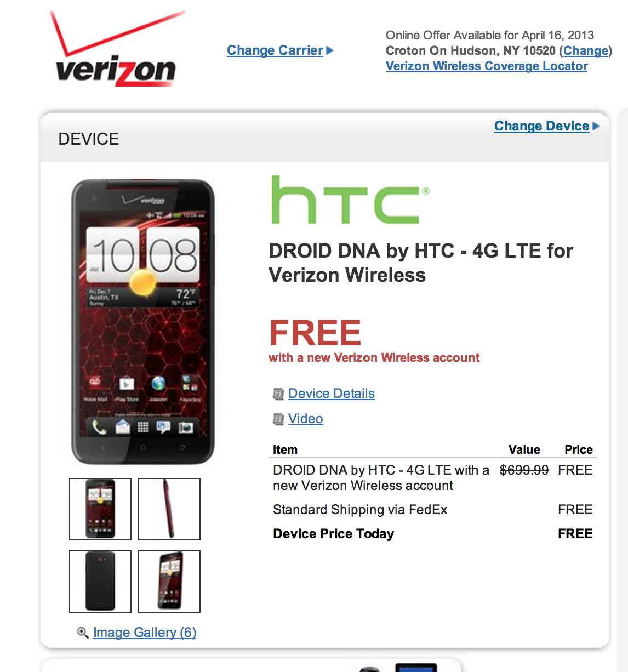Select the front view phone thumbnail
The height and width of the screenshot is (672, 628).
pyautogui.click(x=100, y=509)
